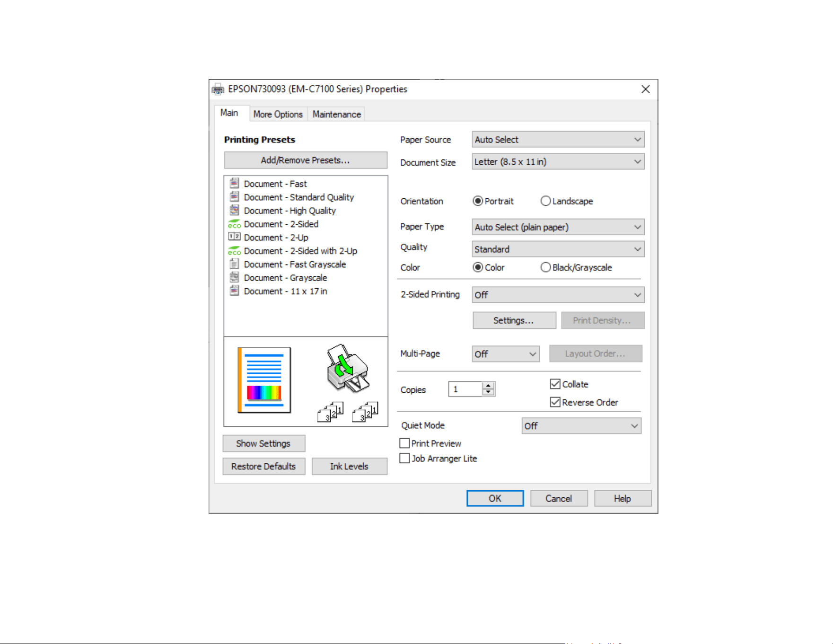Click the Add/Remove Presets button
This screenshot has width=833, height=644.
coord(306,160)
